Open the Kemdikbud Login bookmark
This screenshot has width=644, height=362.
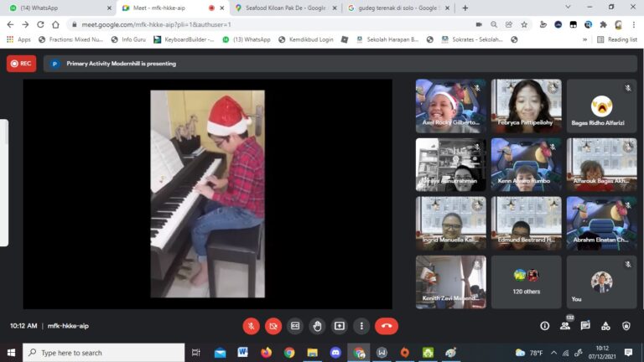306,39
